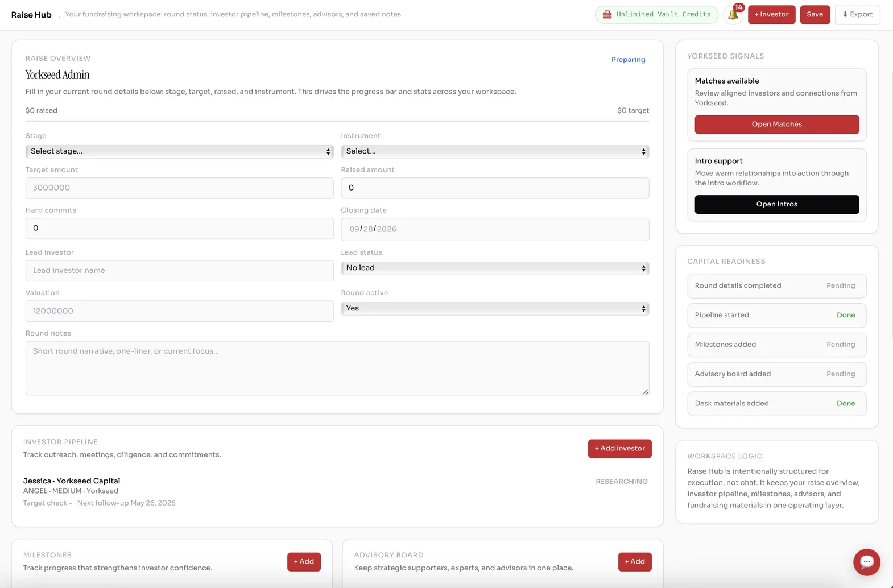Click the vault briefcase icon

pos(607,14)
